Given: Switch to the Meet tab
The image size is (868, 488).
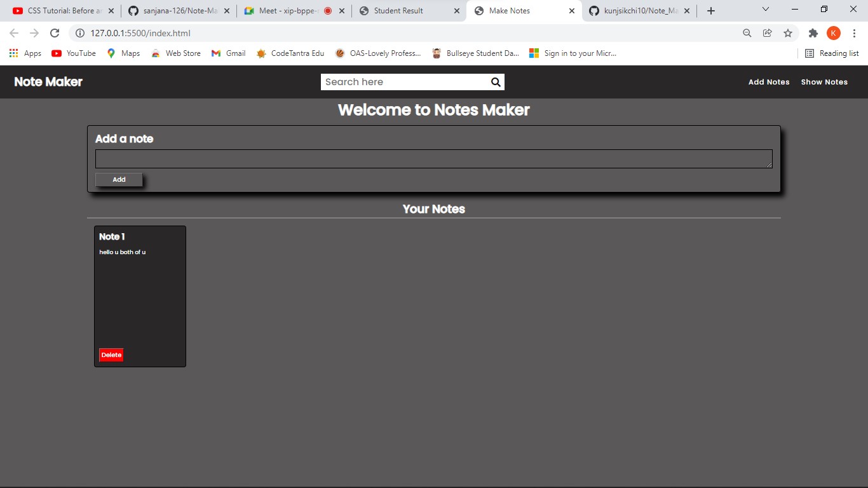Looking at the screenshot, I should (294, 11).
